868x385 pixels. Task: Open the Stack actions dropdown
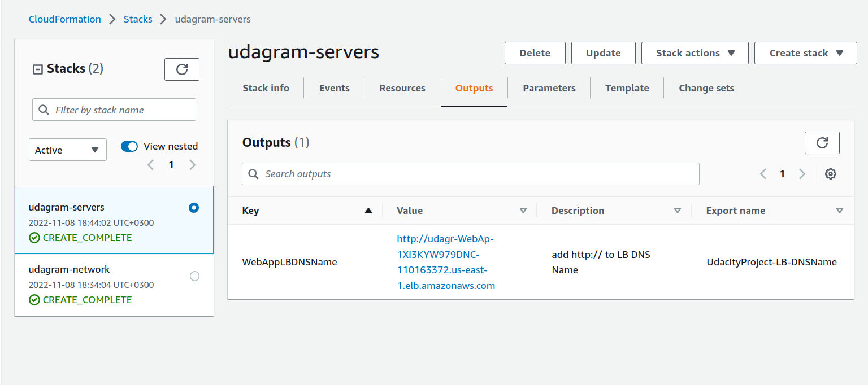point(695,53)
